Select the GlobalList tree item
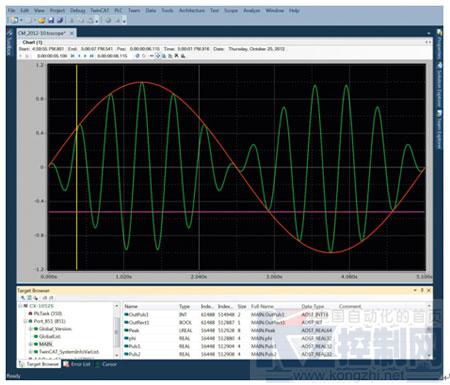The height and width of the screenshot is (385, 450). point(50,336)
